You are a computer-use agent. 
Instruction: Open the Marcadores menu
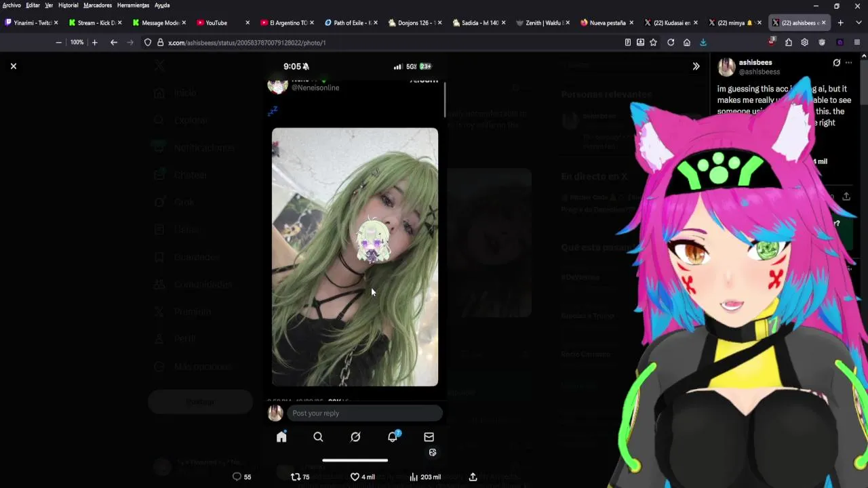(x=98, y=5)
